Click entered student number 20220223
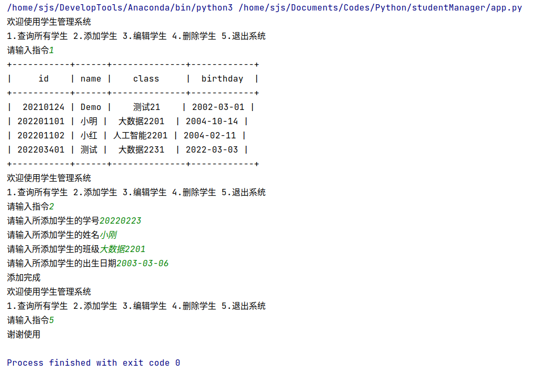 [120, 221]
